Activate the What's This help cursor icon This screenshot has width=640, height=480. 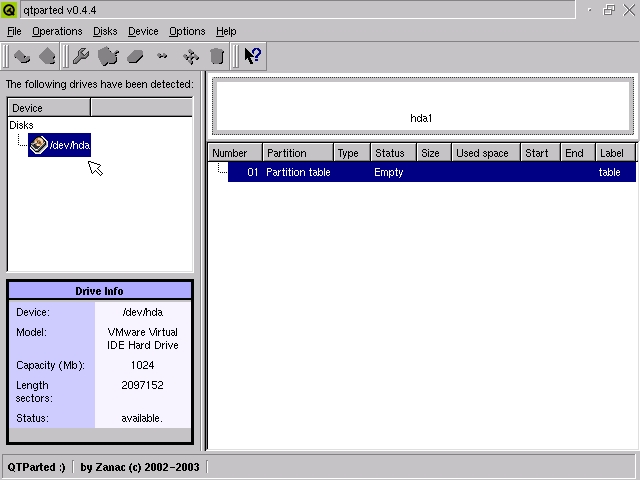click(253, 56)
